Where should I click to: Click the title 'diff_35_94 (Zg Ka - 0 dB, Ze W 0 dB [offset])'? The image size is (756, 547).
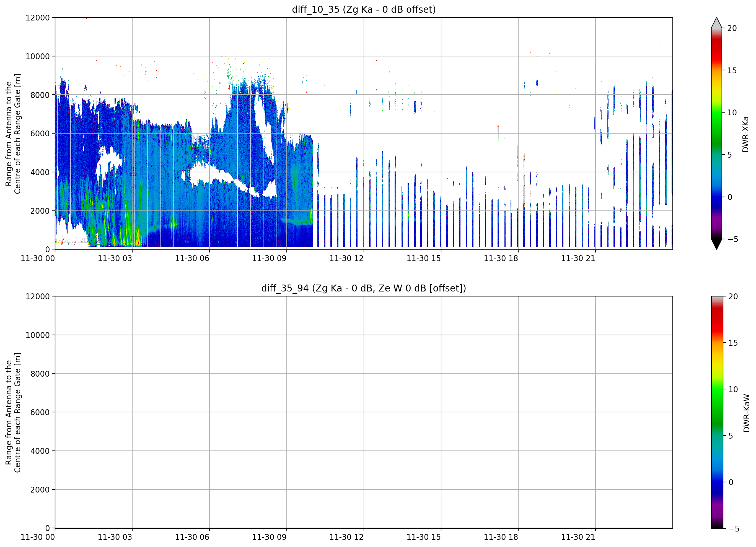coord(364,288)
